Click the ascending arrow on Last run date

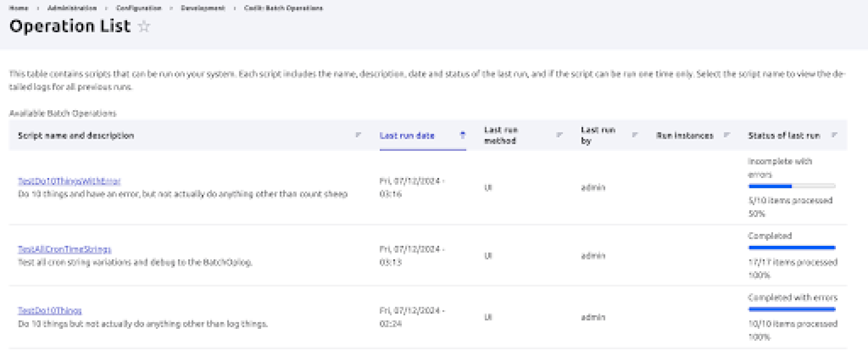click(462, 135)
